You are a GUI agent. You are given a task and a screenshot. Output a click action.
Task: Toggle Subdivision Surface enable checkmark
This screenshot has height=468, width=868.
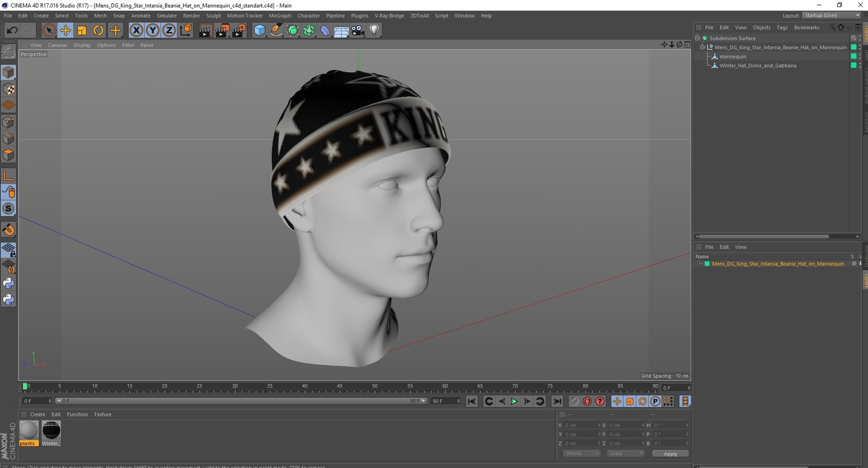point(854,38)
